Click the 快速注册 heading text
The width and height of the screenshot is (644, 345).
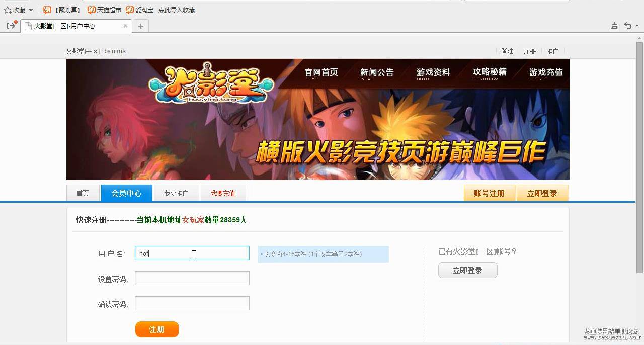(x=92, y=220)
